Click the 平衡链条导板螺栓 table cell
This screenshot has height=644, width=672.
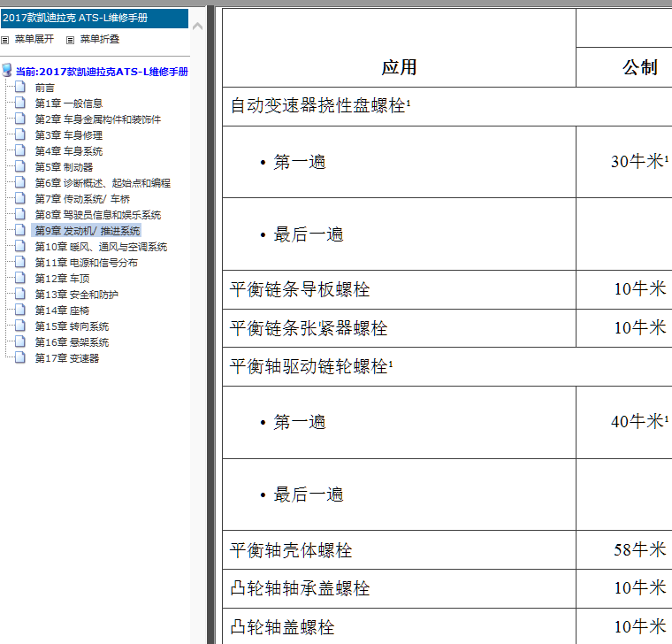[399, 289]
